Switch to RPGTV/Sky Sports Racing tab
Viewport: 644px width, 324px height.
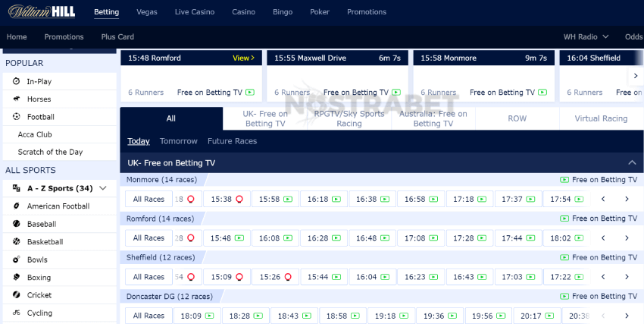point(349,118)
